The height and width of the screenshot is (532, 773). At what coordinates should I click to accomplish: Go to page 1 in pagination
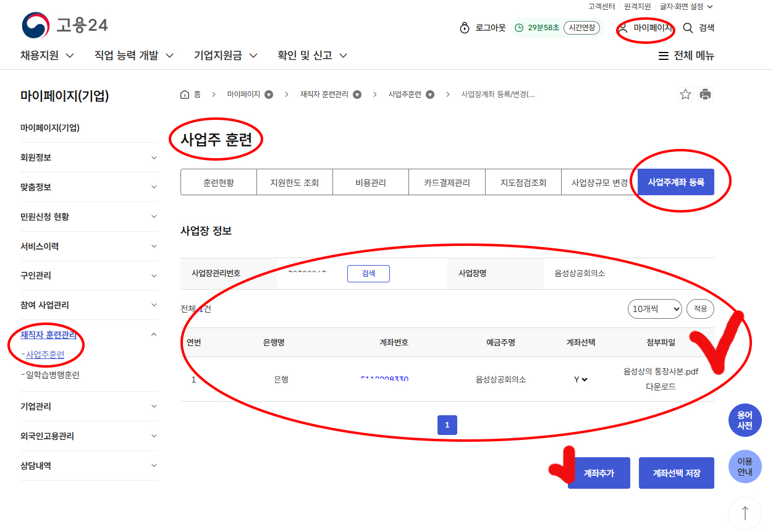click(x=447, y=425)
